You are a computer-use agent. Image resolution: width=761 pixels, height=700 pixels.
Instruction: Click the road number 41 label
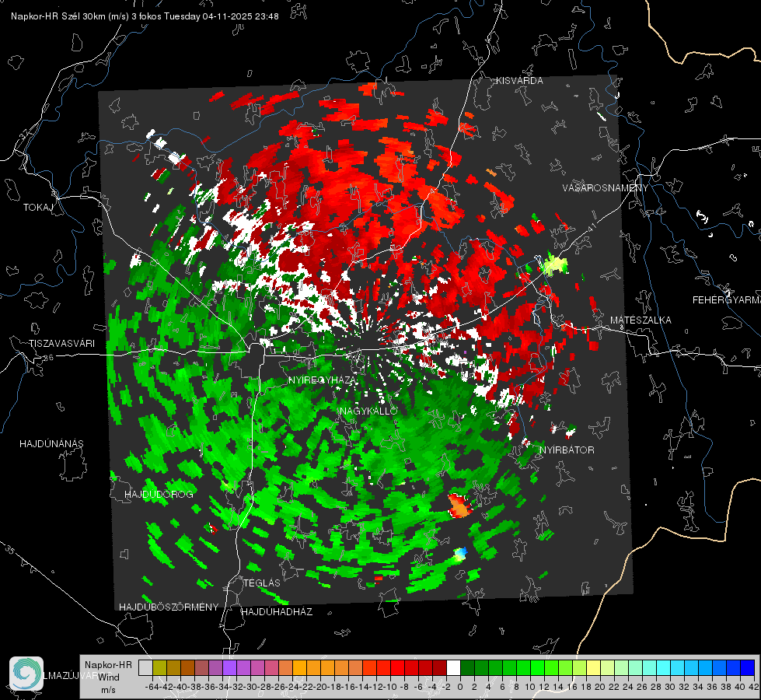pyautogui.click(x=592, y=227)
